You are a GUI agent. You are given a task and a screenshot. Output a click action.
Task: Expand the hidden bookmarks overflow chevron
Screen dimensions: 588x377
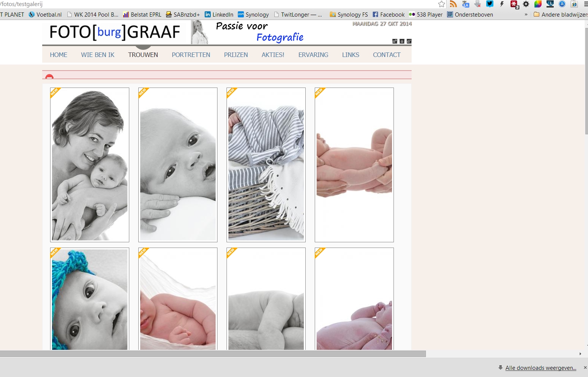[x=526, y=15]
